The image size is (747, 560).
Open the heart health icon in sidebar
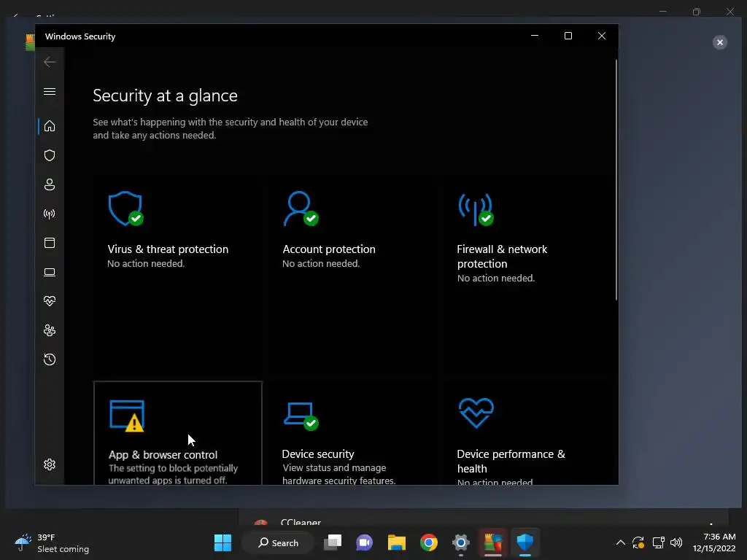[50, 301]
